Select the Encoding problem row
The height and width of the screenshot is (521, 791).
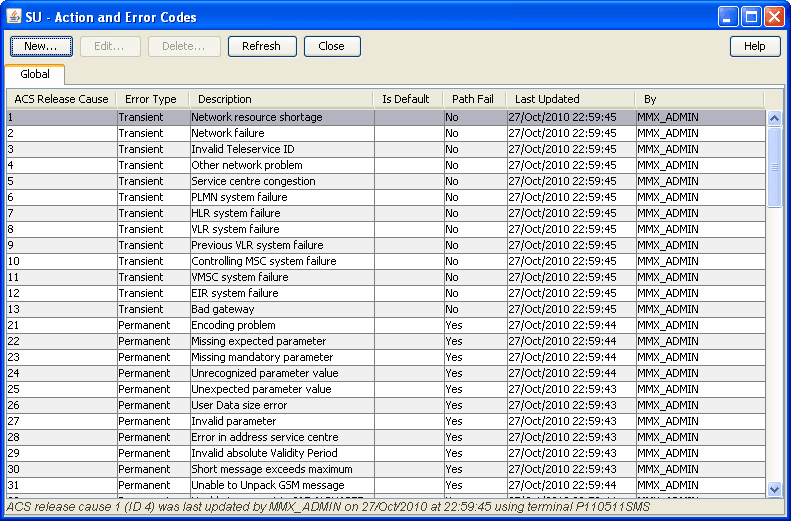[x=386, y=325]
